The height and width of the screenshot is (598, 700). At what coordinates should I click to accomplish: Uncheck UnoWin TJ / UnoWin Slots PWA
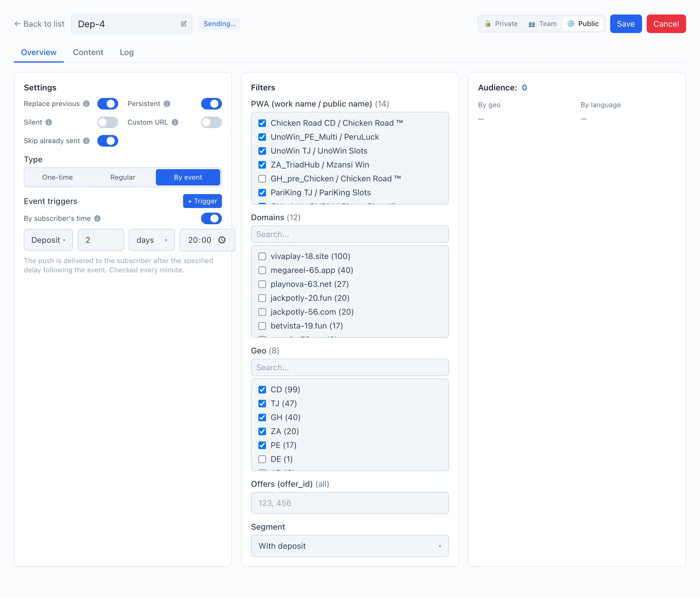click(x=262, y=151)
